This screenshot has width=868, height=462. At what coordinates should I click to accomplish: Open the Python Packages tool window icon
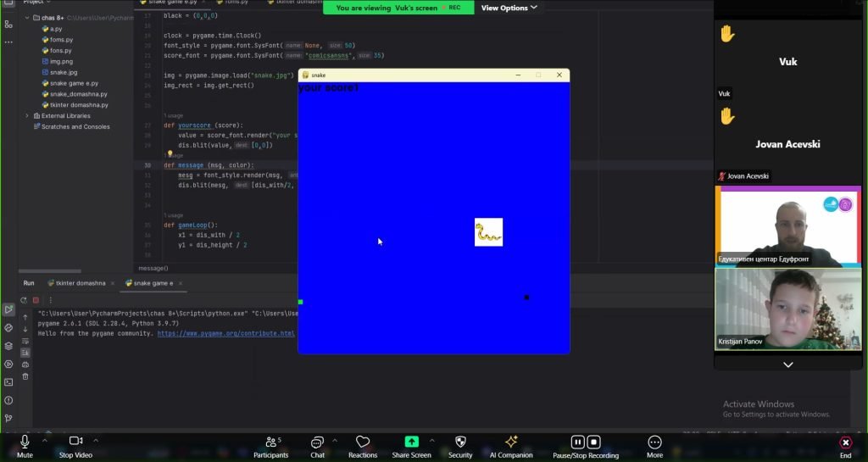pos(8,346)
